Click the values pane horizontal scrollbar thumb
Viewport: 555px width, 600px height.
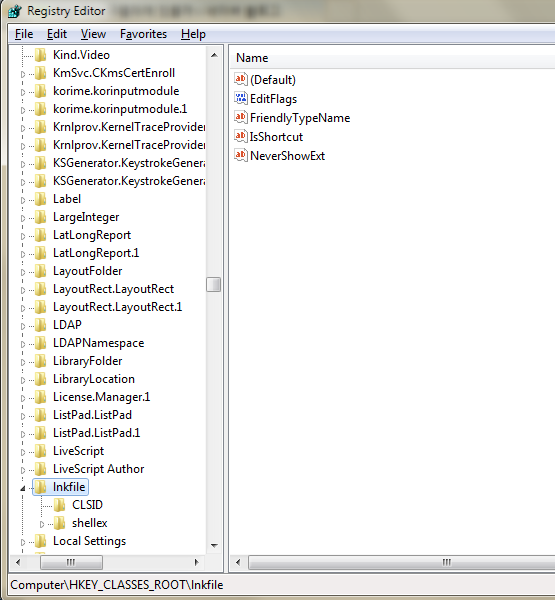pos(402,562)
